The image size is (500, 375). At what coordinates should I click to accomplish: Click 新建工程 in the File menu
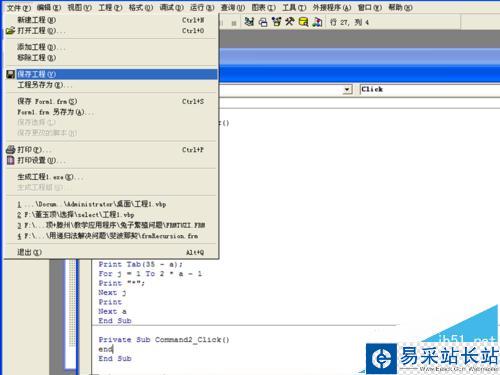coord(111,20)
